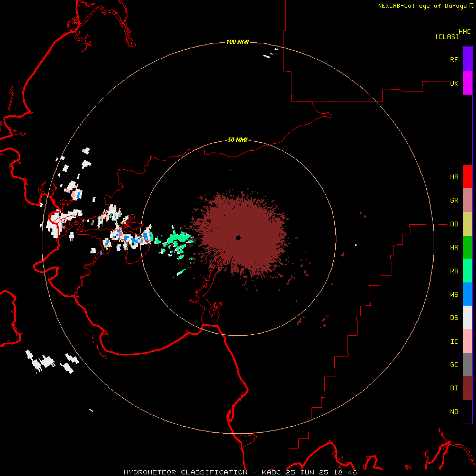Click the BD legend label
476x476 pixels.
pyautogui.click(x=454, y=224)
